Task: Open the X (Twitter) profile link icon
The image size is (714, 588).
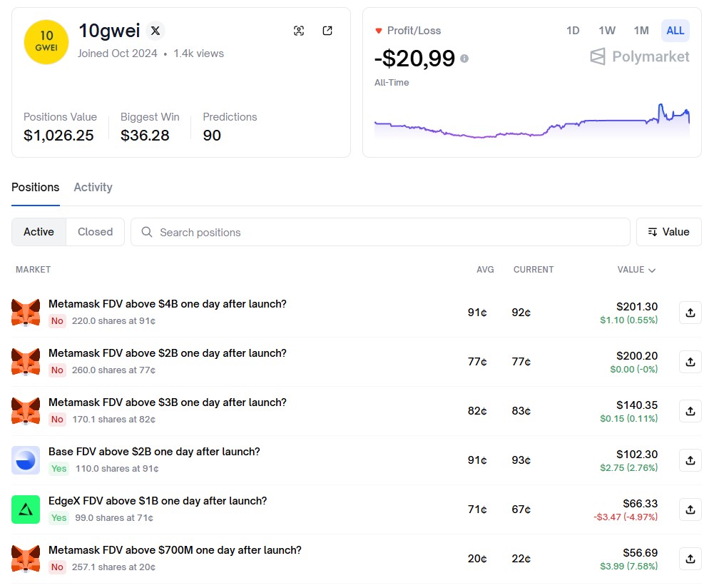Action: (x=155, y=31)
